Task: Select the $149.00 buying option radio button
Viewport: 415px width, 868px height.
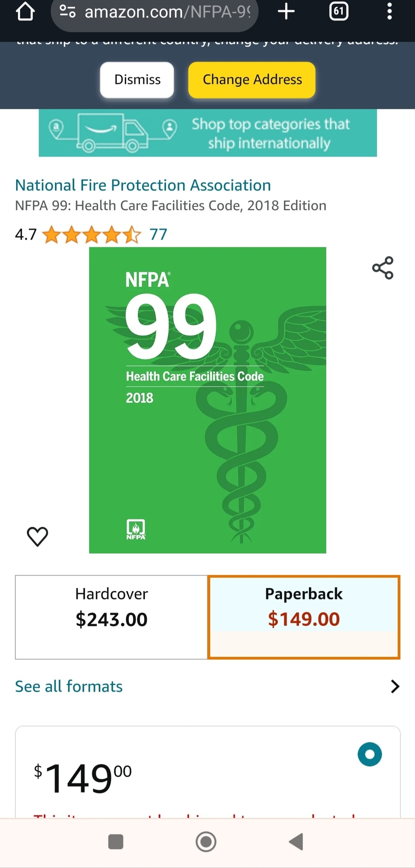Action: (x=370, y=754)
